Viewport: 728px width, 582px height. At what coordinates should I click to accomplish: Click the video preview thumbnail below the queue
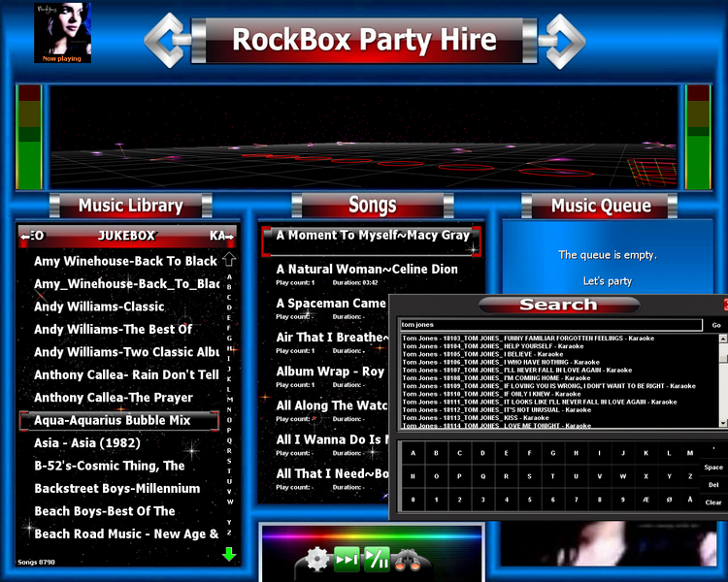609,543
